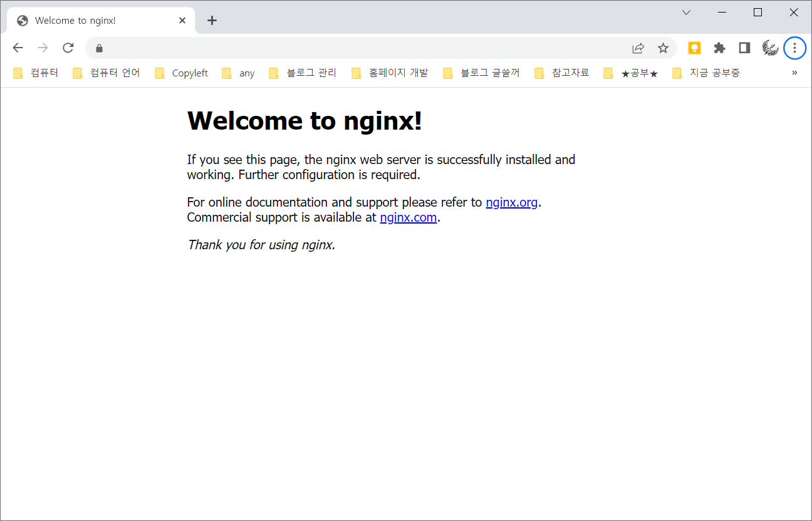Open the ★공부★ bookmark folder
This screenshot has width=812, height=521.
pos(631,73)
